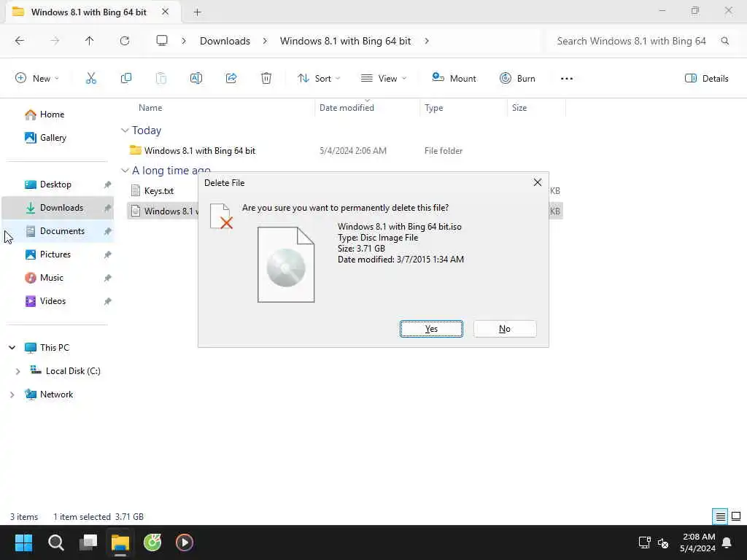Open taskbar Search
The image size is (747, 560).
(x=55, y=542)
